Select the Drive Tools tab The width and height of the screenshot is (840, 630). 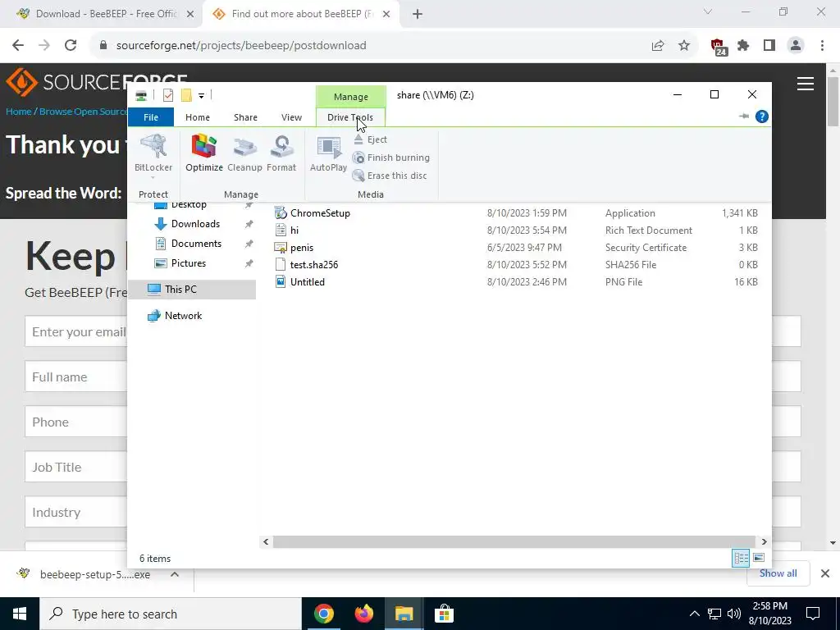(350, 117)
